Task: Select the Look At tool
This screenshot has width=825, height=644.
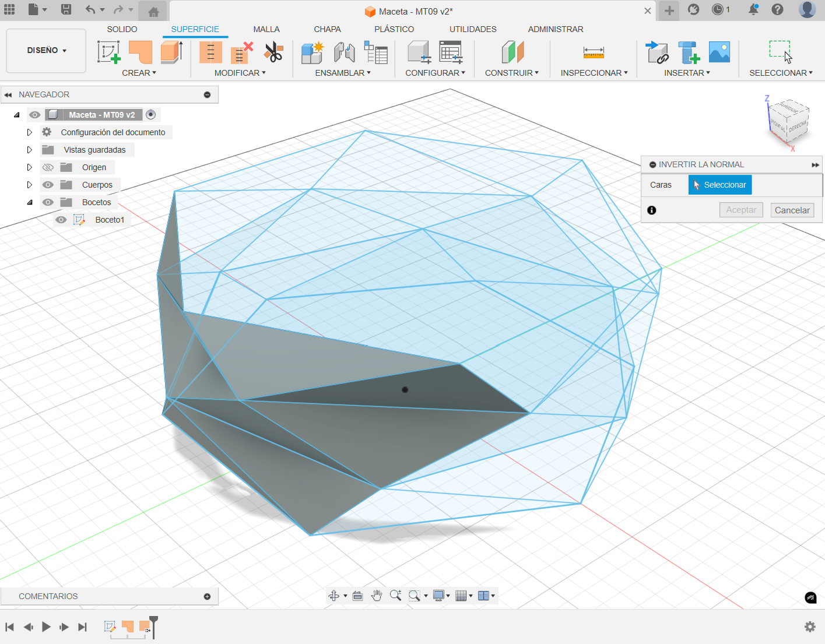Action: (357, 596)
